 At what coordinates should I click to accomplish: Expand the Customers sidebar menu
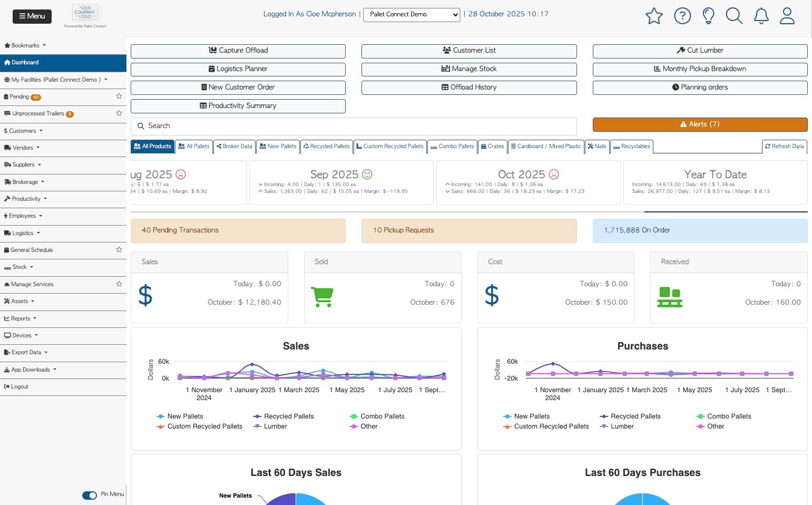23,131
